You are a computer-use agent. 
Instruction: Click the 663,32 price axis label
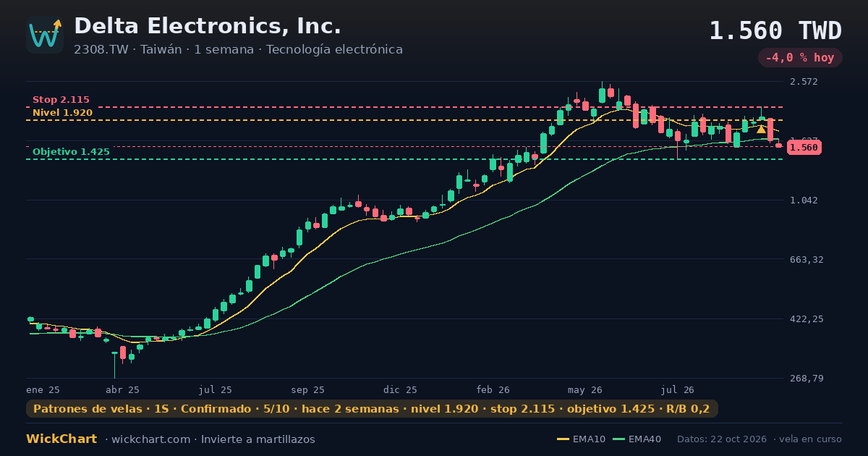(x=806, y=260)
